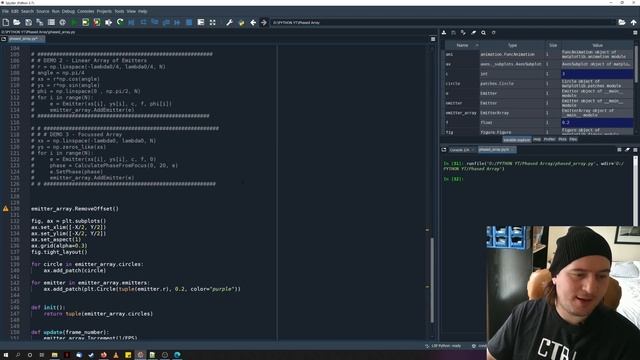Click the warning icon beside RemoveOffset line
640x360 pixels.
[6, 209]
